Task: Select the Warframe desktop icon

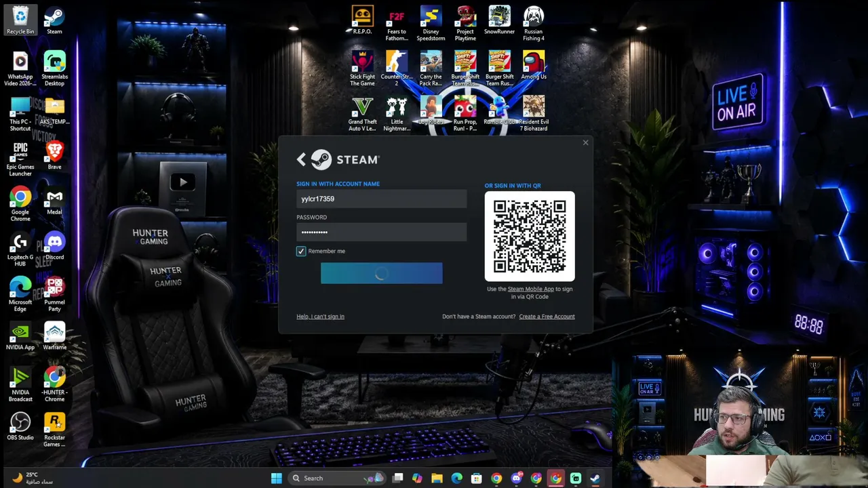Action: tap(54, 337)
